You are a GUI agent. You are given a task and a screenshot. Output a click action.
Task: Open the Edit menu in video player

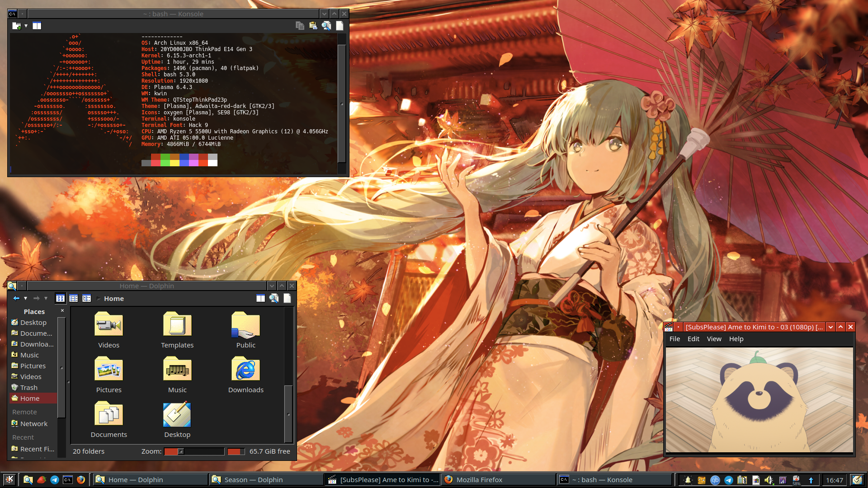tap(693, 338)
